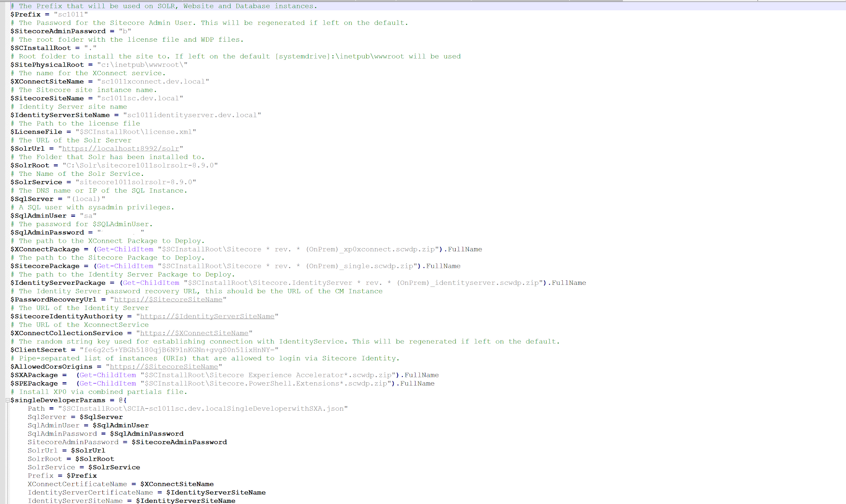Click the $SitecoreIdentityAuthority variable name
The height and width of the screenshot is (504, 846).
[x=67, y=316]
